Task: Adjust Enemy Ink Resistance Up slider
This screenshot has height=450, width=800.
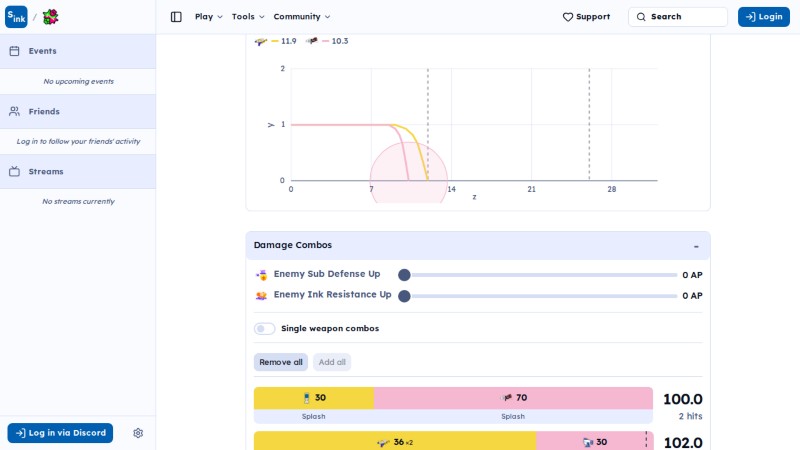Action: pyautogui.click(x=538, y=296)
